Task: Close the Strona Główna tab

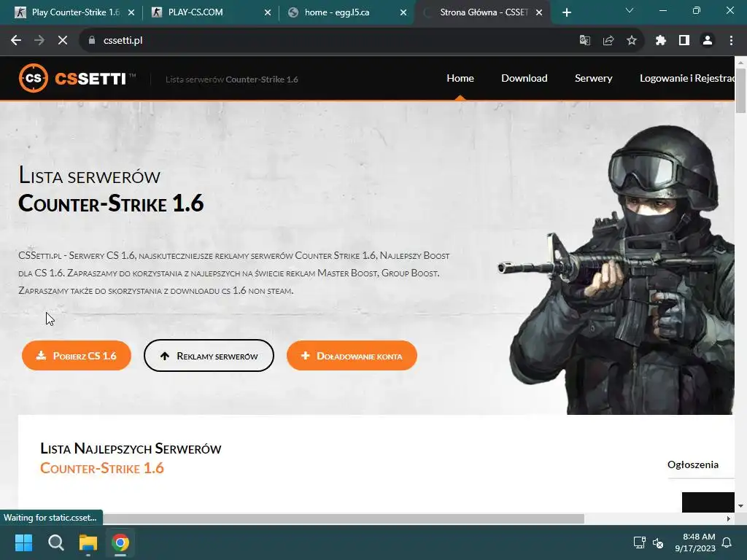Action: (x=539, y=12)
